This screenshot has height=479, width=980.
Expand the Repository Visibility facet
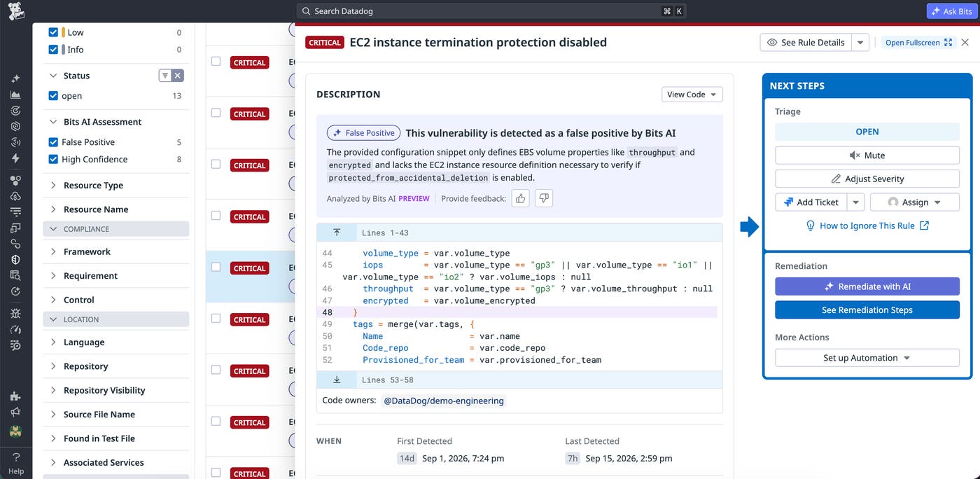53,391
